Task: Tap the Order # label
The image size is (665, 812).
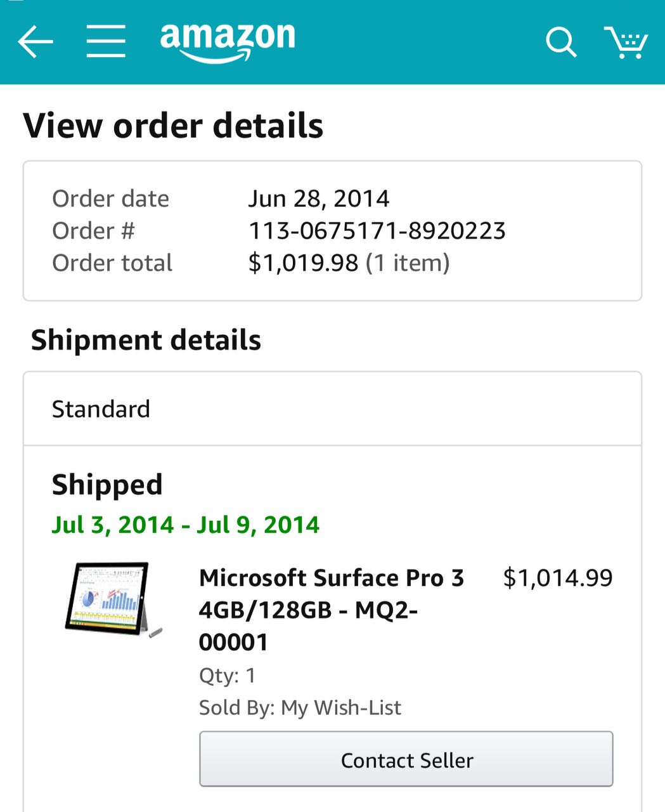Action: [93, 231]
